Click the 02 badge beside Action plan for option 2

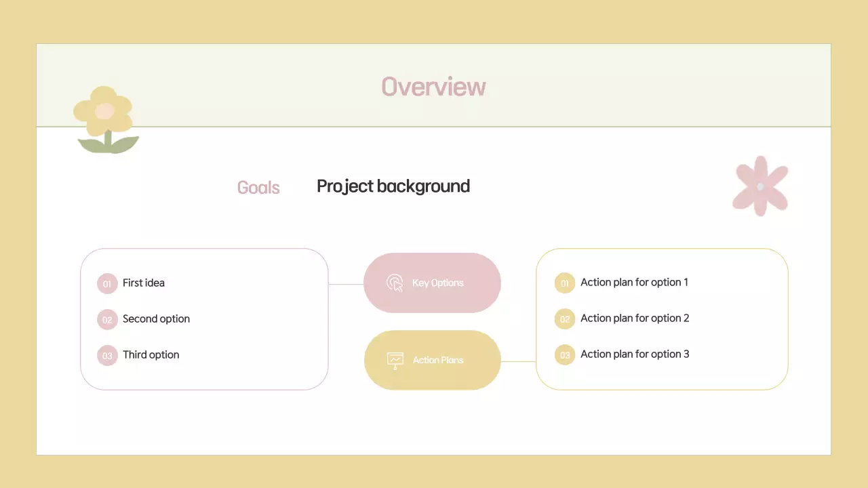click(x=565, y=319)
